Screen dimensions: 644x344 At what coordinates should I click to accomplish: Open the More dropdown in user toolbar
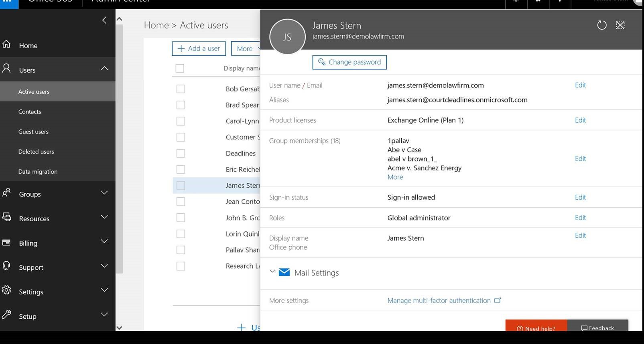246,49
